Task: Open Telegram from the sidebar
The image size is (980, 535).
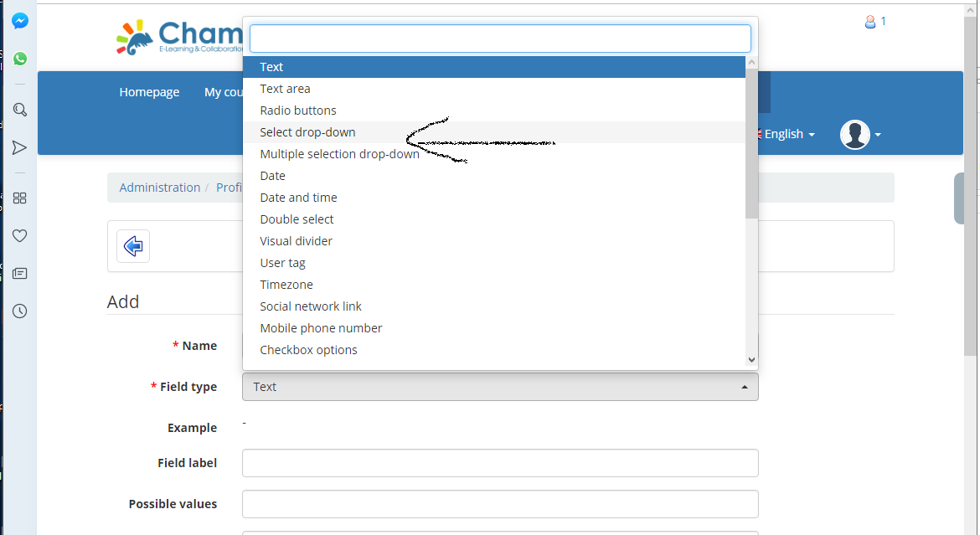Action: (19, 148)
